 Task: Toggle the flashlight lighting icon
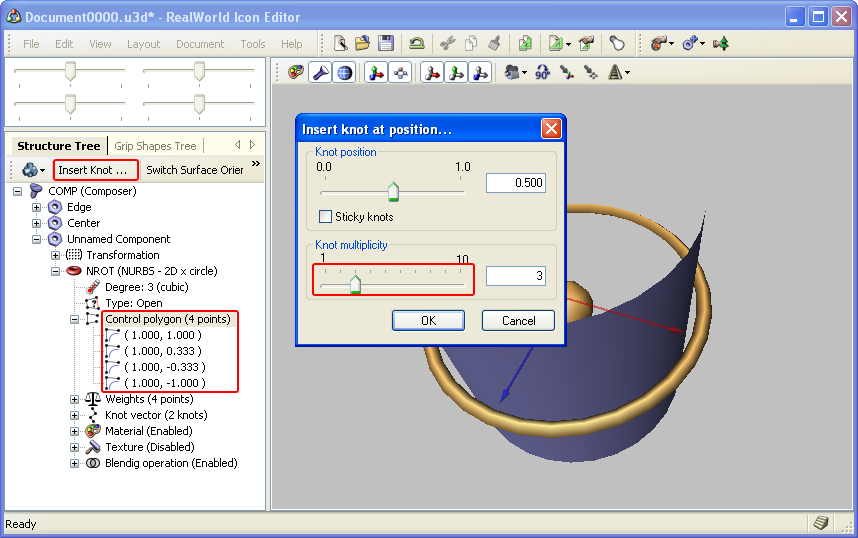(320, 72)
